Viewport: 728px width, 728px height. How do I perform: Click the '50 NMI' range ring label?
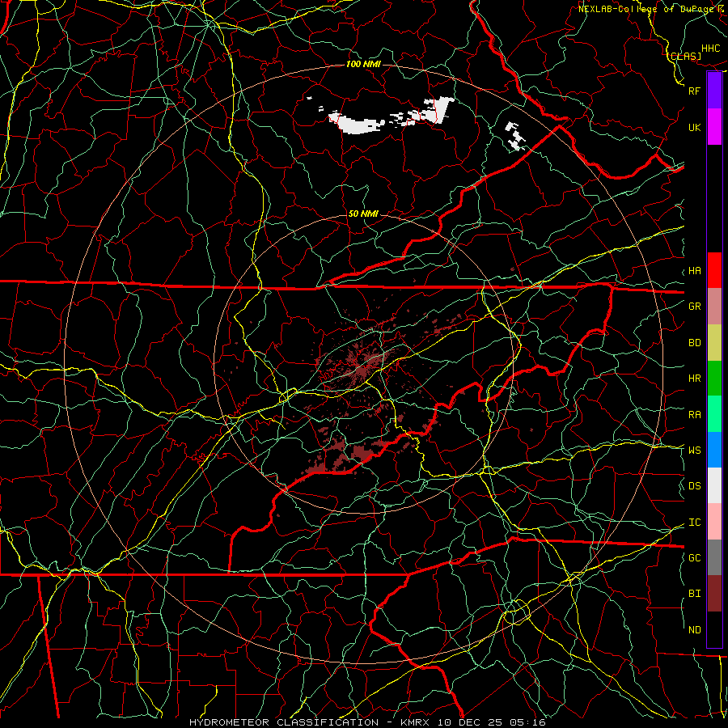point(363,214)
